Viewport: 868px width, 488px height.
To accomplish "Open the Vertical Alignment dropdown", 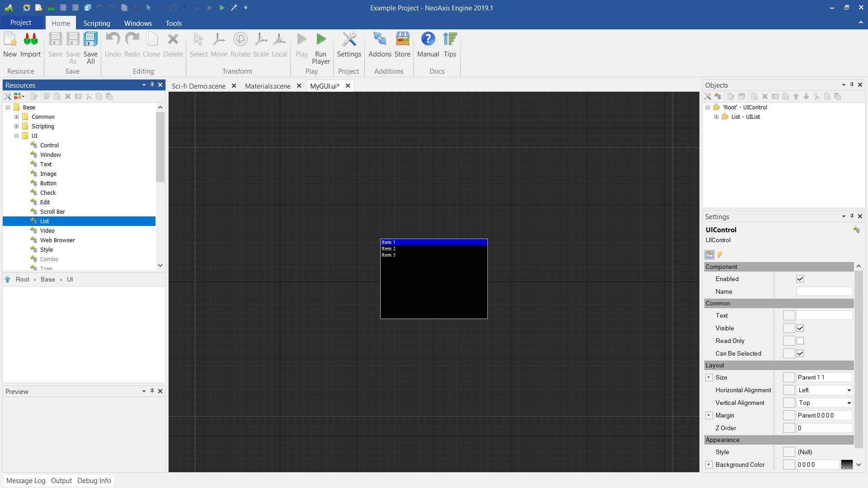I will pyautogui.click(x=849, y=403).
